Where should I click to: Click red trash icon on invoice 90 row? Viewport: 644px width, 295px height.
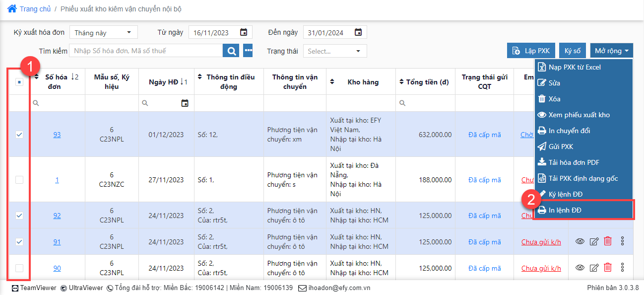(607, 268)
